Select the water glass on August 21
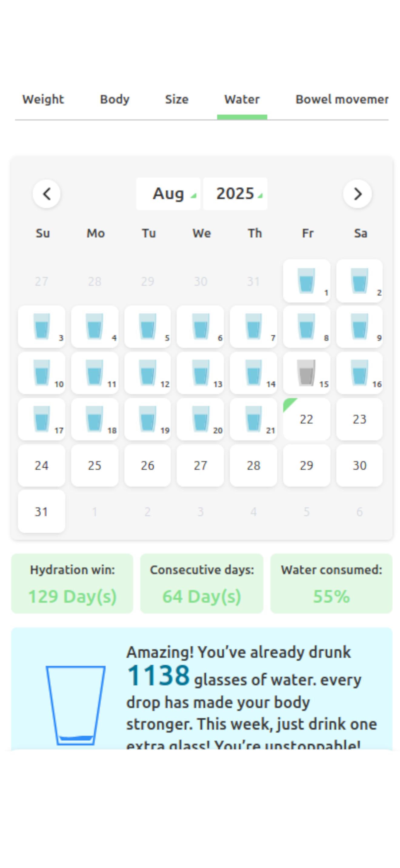 [x=253, y=419]
